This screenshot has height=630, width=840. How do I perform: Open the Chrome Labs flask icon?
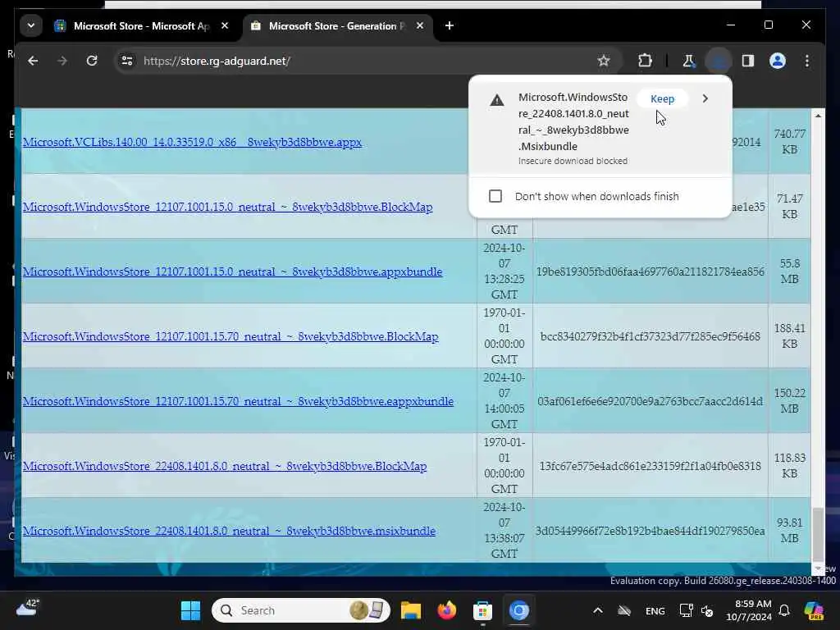[688, 61]
